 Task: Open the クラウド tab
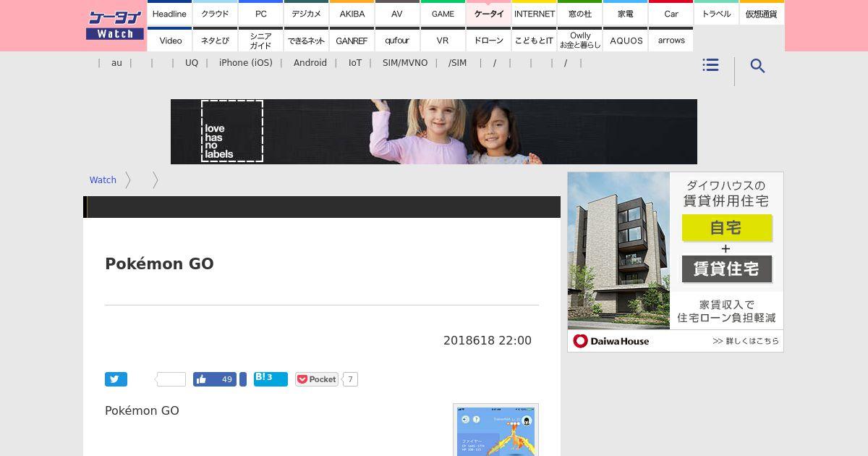(x=215, y=13)
